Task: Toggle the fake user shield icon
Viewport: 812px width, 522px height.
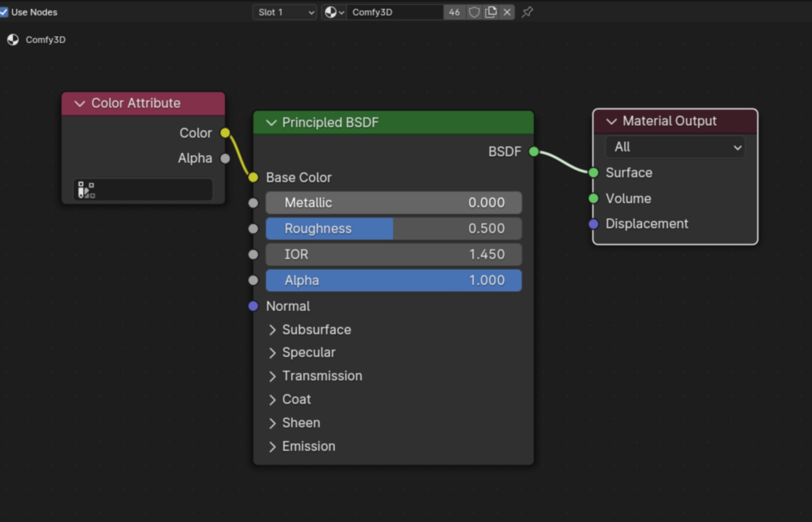Action: click(x=474, y=12)
